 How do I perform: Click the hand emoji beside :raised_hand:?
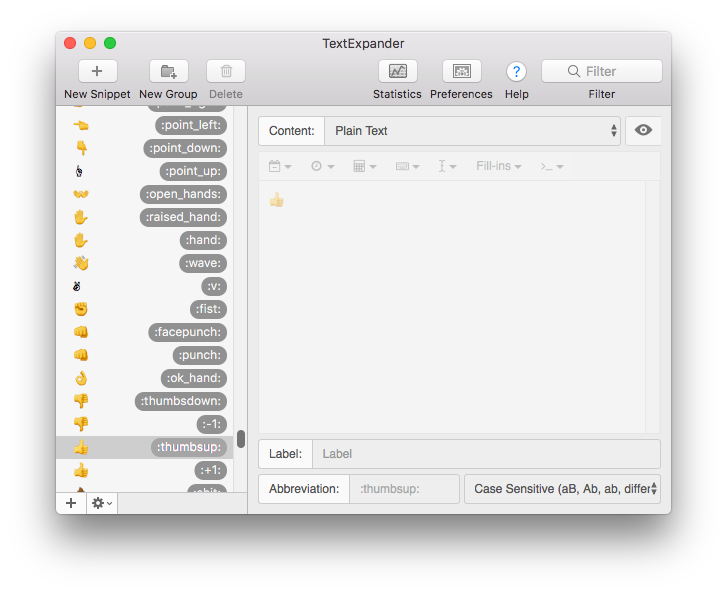tap(81, 217)
